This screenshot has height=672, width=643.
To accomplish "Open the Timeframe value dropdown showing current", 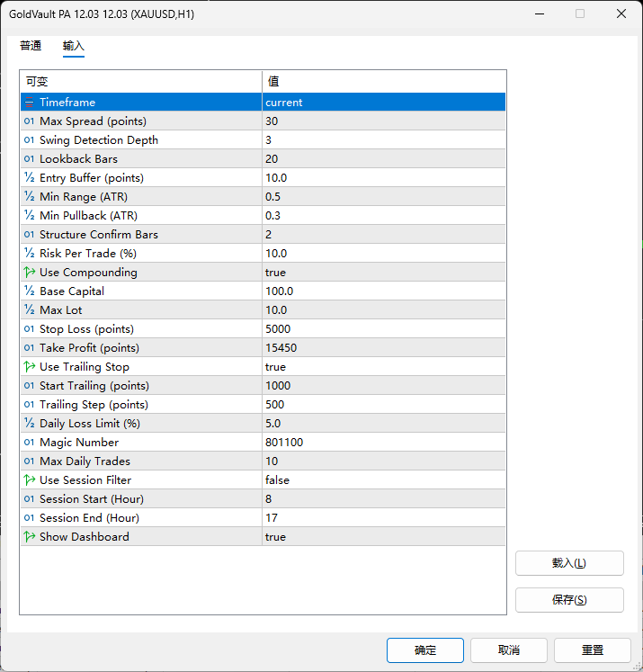I will coord(384,103).
